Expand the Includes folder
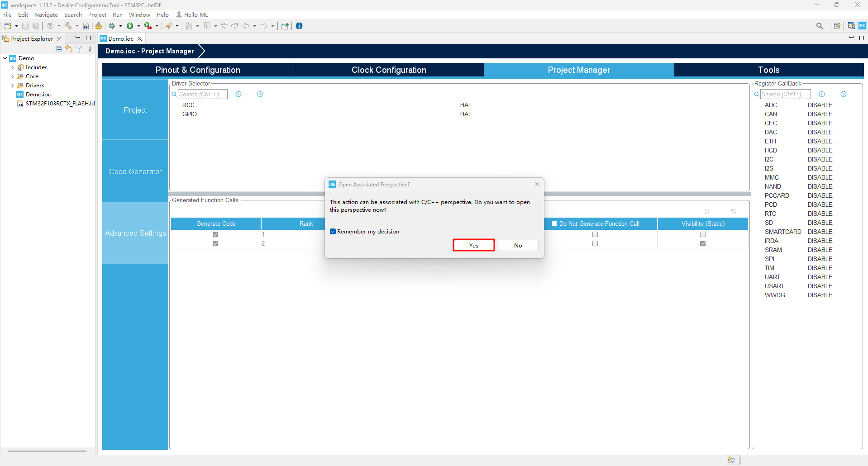Screen dimensions: 868x466 (x=12, y=67)
